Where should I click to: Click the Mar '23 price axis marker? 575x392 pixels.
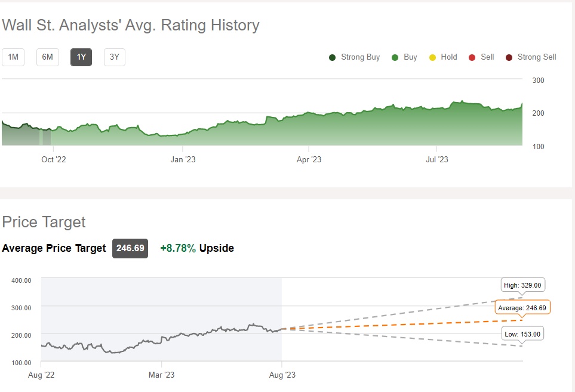point(162,375)
